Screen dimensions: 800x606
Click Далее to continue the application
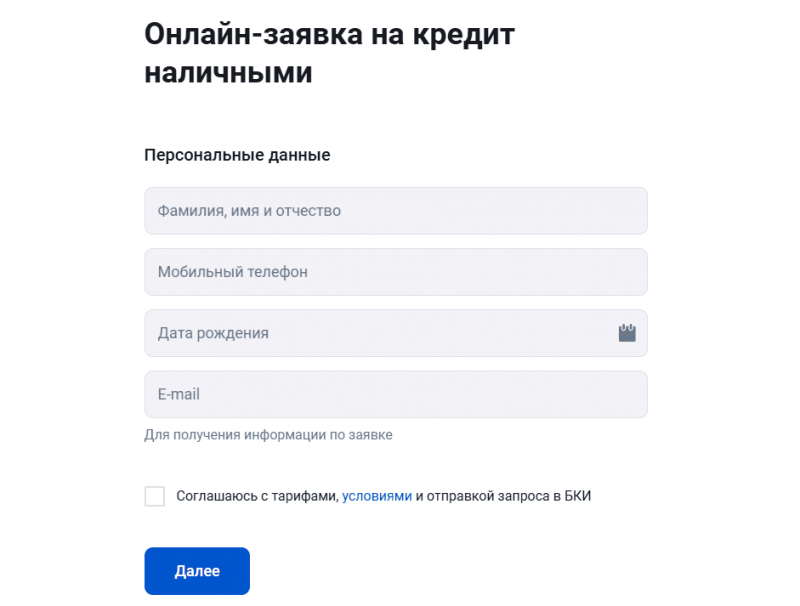coord(196,570)
